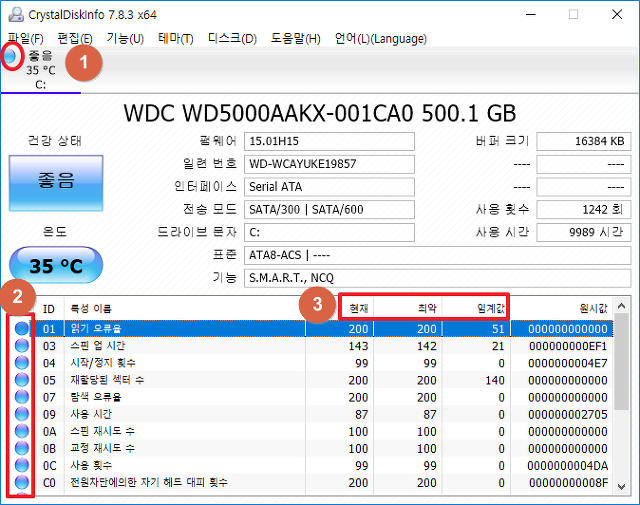Open the 디스크(D) menu
The height and width of the screenshot is (505, 640).
click(x=232, y=39)
